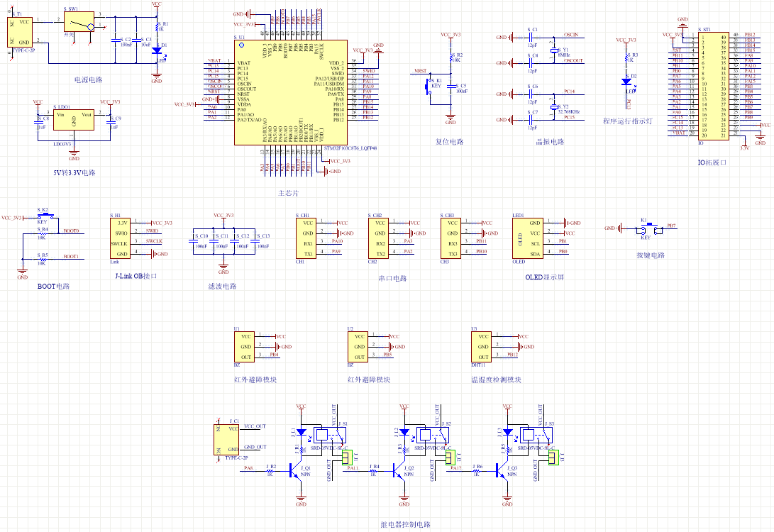Select the S_K1 reset KEY button symbol
774x532 pixels.
[429, 87]
